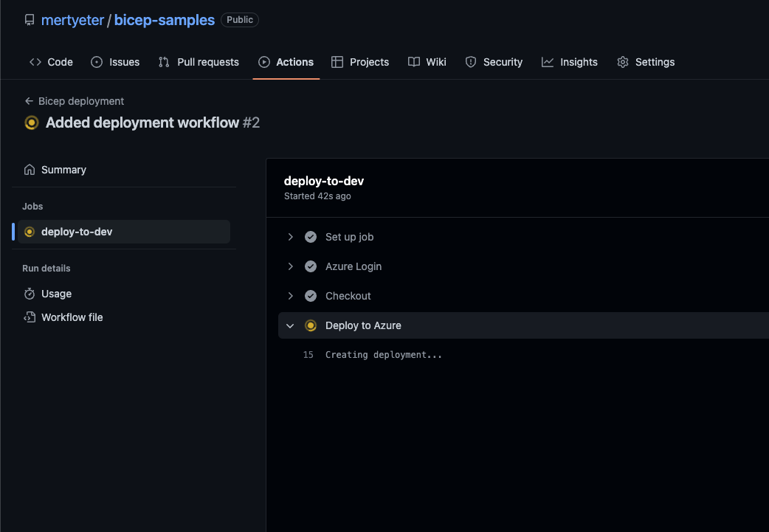Click the success checkmark on Checkout
Viewport: 769px width, 532px height.
pos(311,296)
